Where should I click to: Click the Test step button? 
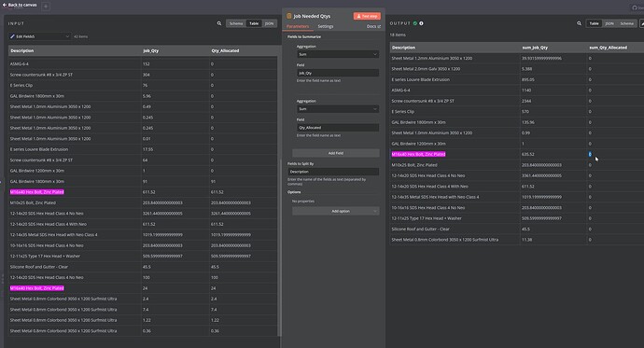coord(367,16)
